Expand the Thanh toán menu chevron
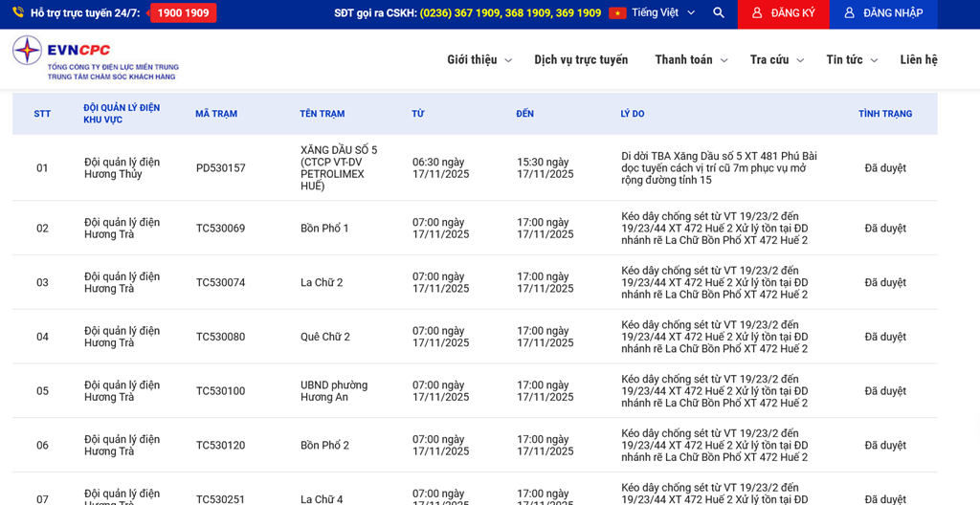Image resolution: width=980 pixels, height=505 pixels. click(x=724, y=60)
